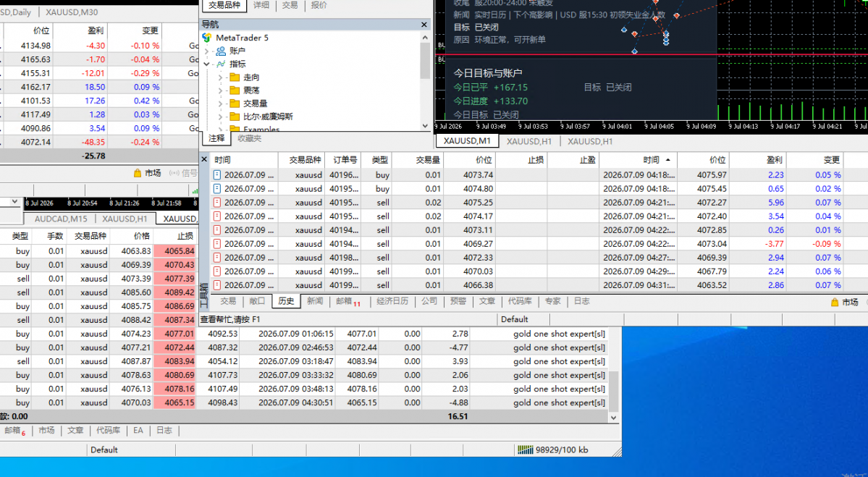Click the sell order icon for price 4074.17
The height and width of the screenshot is (477, 868).
[217, 216]
